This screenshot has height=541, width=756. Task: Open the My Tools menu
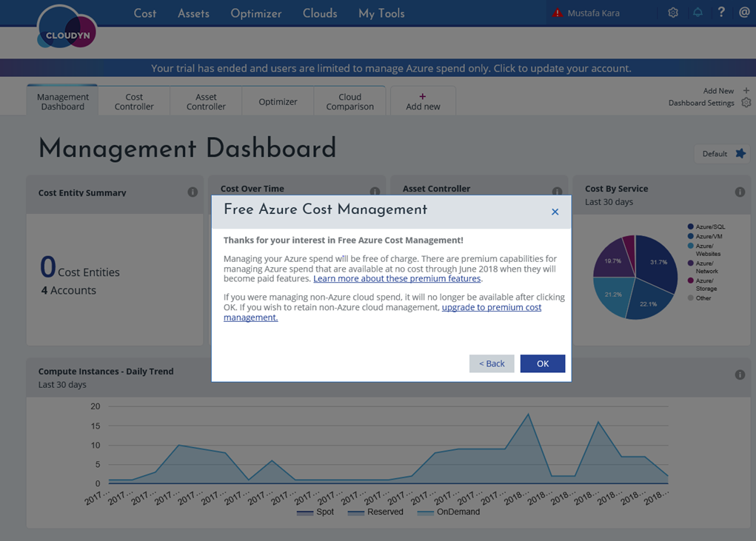pyautogui.click(x=381, y=13)
